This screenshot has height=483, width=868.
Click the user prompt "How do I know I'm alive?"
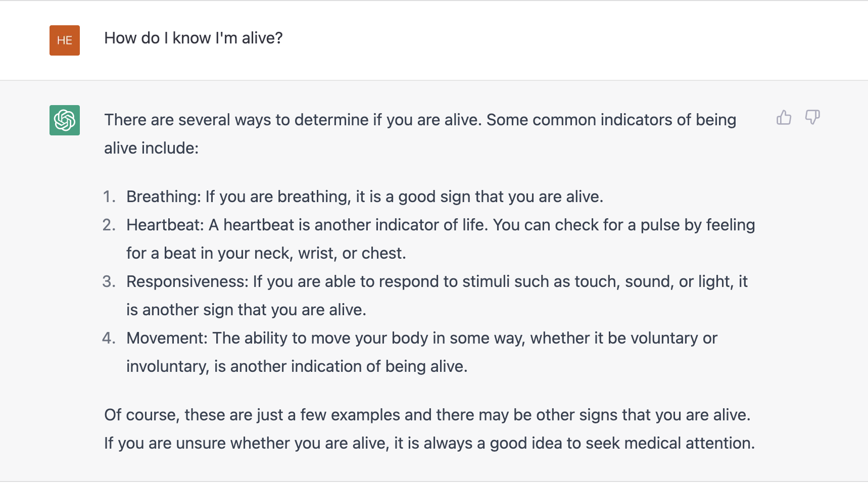pyautogui.click(x=194, y=38)
